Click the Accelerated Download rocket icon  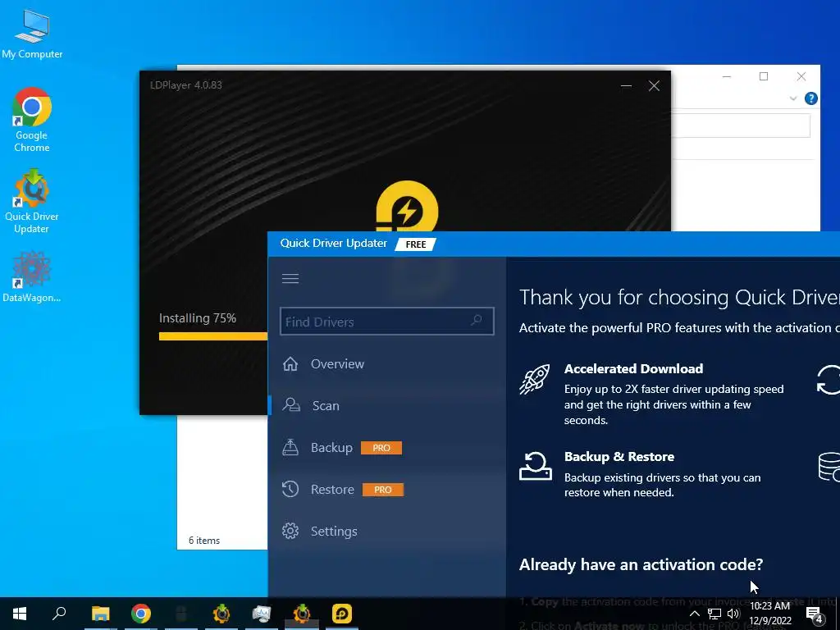pos(535,379)
